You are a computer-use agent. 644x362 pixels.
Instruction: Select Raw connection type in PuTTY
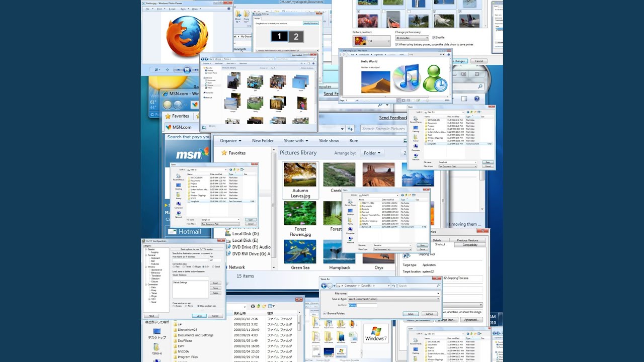pos(174,266)
